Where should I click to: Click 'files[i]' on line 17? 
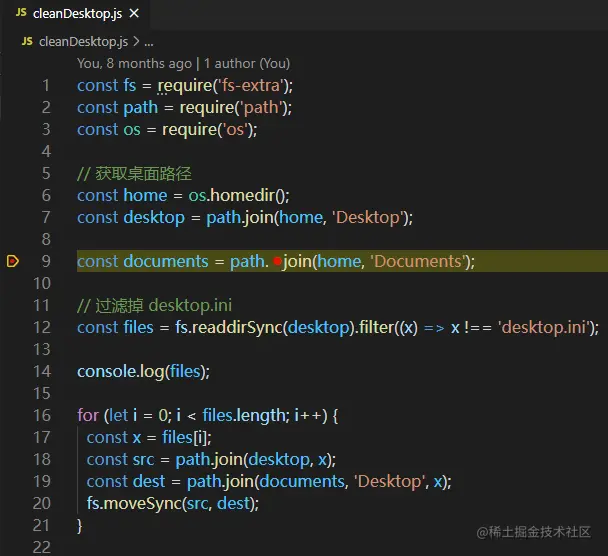(x=184, y=438)
